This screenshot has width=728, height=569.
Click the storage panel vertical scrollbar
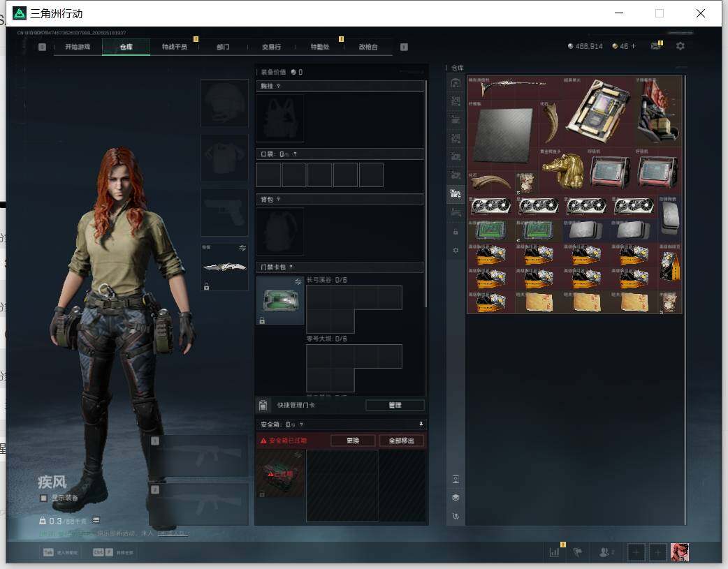(x=685, y=300)
